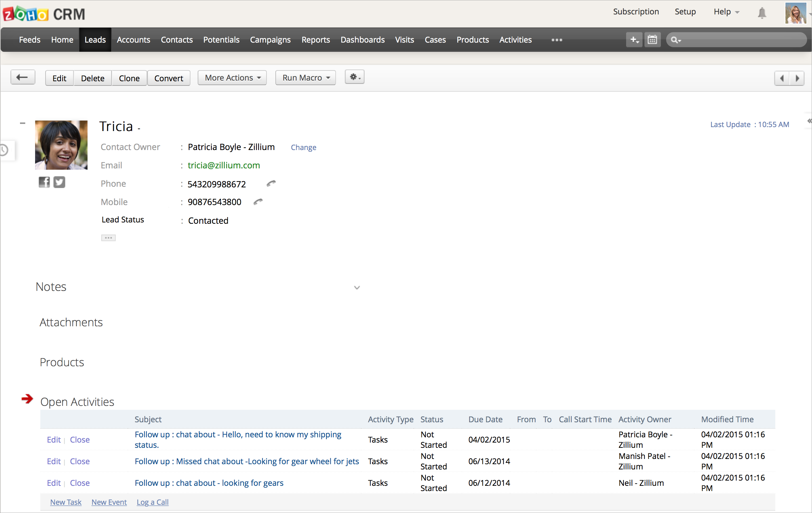Image resolution: width=812 pixels, height=513 pixels.
Task: Collapse the lead details with the minus toggle
Action: (23, 123)
